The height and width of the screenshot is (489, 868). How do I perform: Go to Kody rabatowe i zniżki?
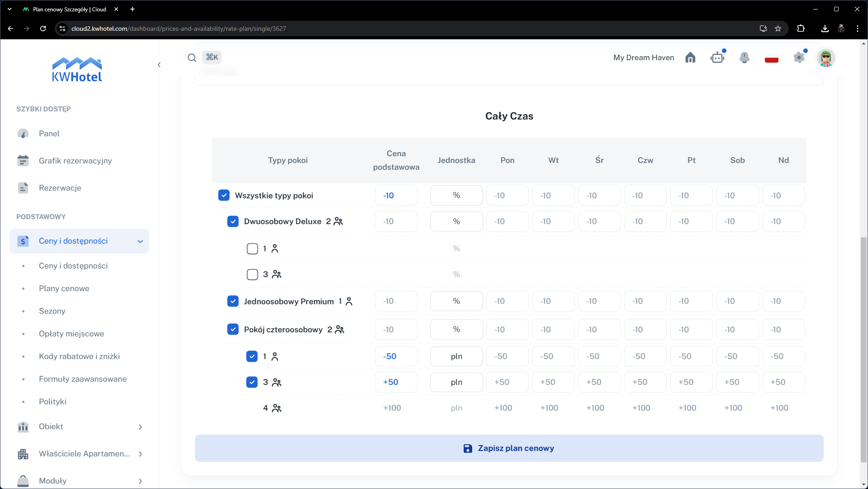pyautogui.click(x=79, y=356)
